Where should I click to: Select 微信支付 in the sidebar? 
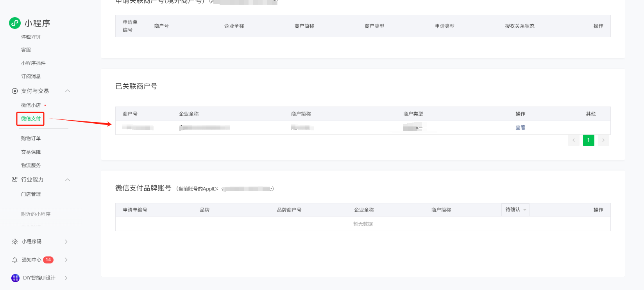pyautogui.click(x=30, y=119)
